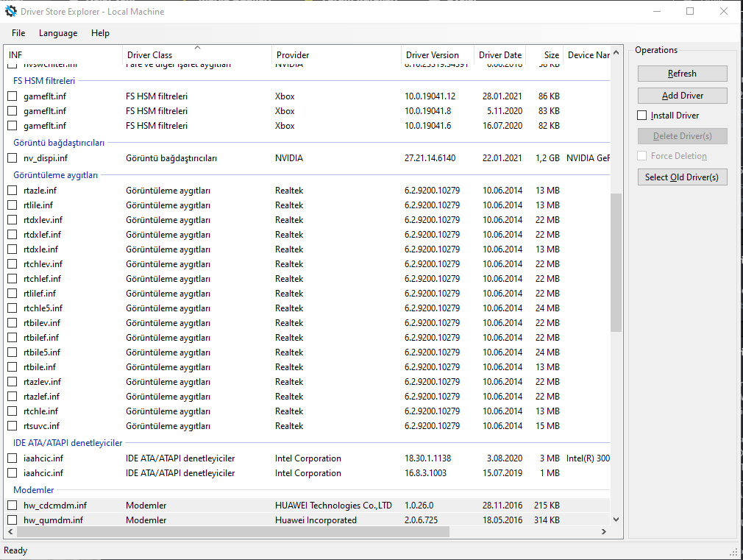This screenshot has width=743, height=560.
Task: Sort by the Driver Class column header
Action: click(x=149, y=55)
